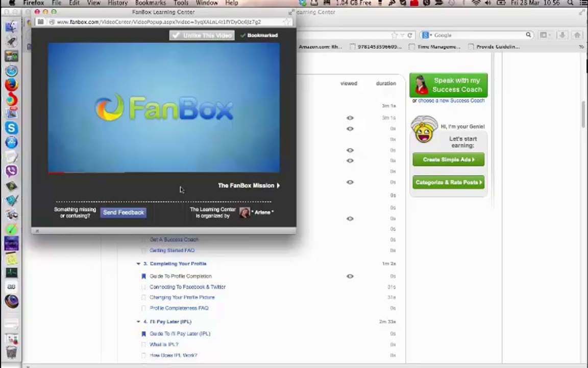
Task: Toggle bookmark box for Profile Completeness FAQ
Action: (143, 308)
